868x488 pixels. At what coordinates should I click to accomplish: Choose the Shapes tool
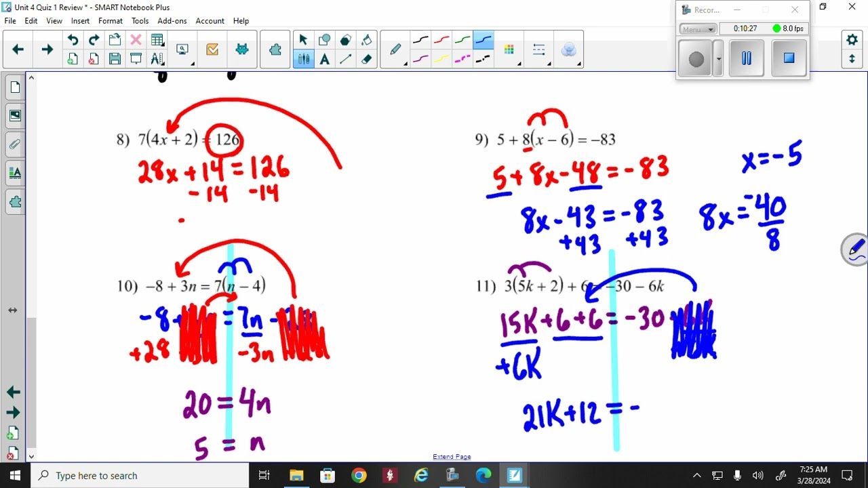click(324, 40)
